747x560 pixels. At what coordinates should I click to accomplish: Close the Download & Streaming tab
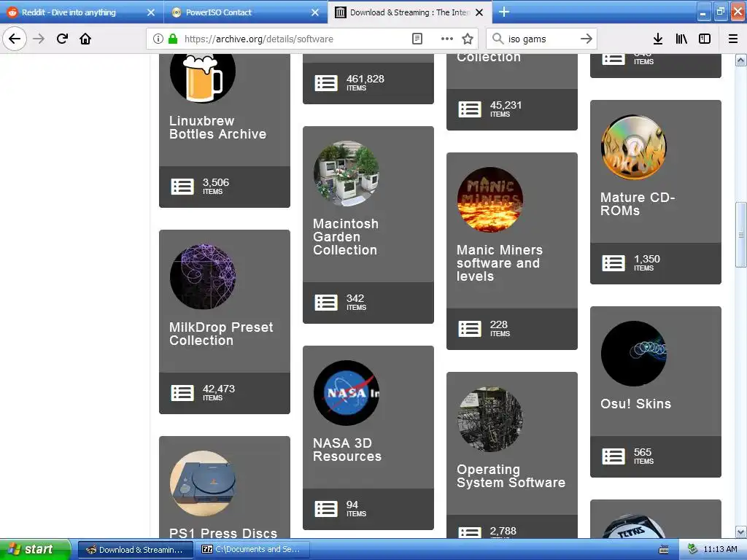point(480,12)
